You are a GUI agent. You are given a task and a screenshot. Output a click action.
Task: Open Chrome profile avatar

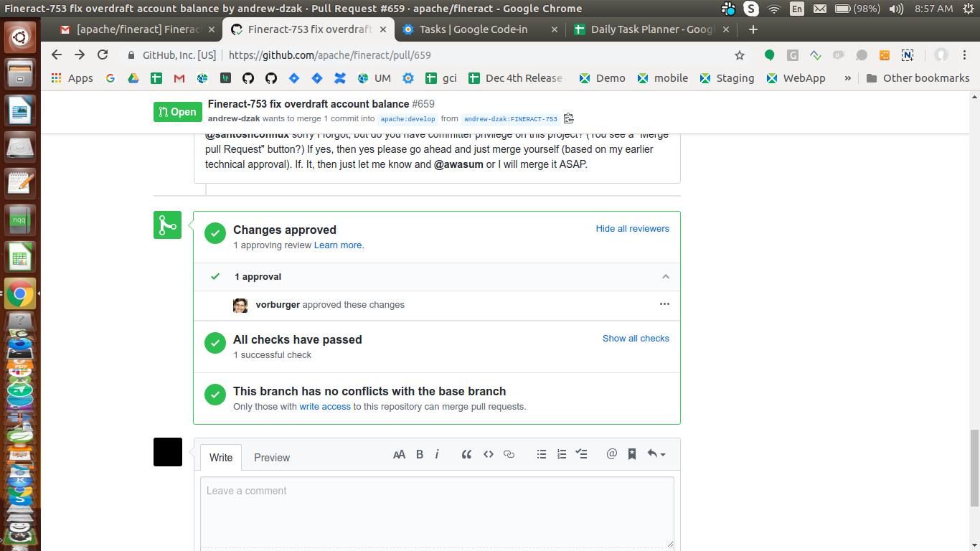pos(941,55)
